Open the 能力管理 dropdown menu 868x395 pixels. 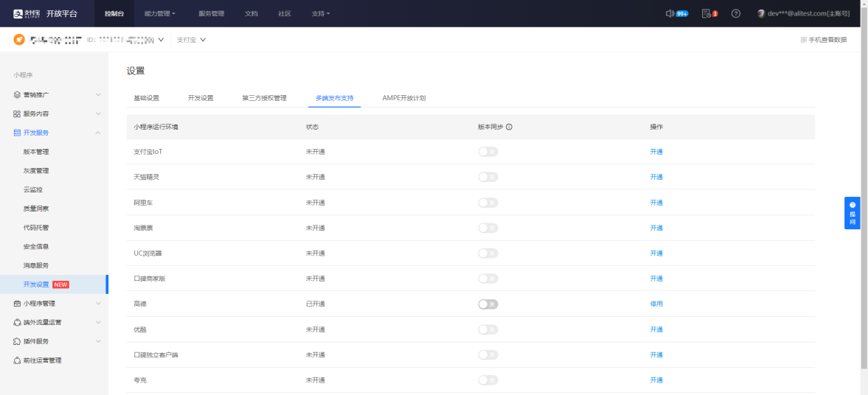(159, 13)
